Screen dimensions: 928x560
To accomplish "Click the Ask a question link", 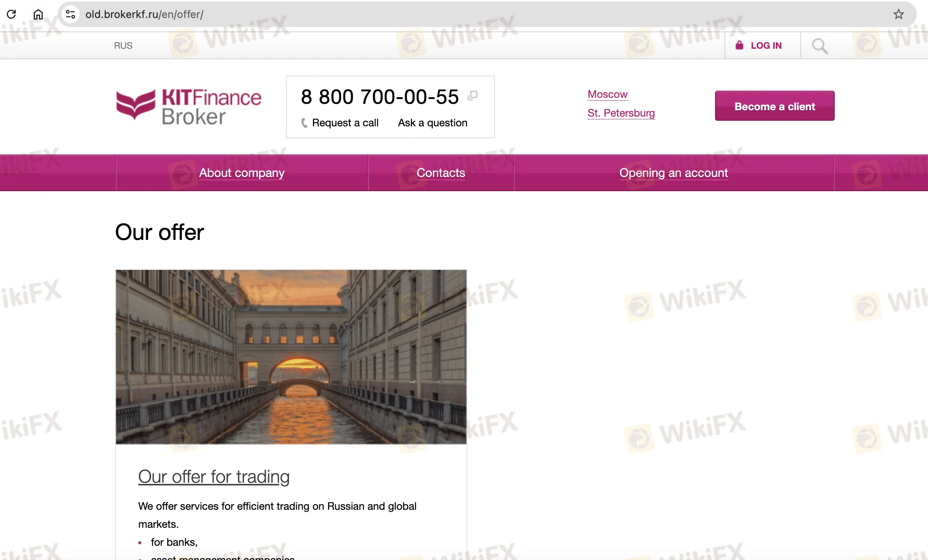I will tap(433, 123).
